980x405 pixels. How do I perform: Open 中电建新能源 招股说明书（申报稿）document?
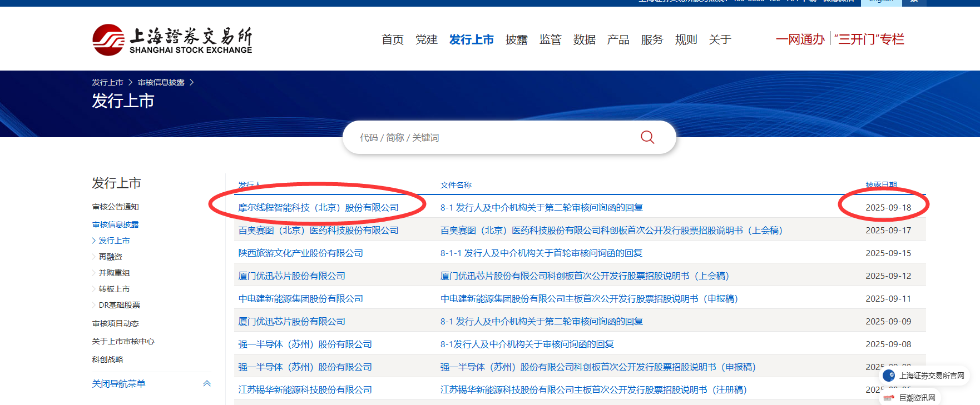click(x=590, y=298)
